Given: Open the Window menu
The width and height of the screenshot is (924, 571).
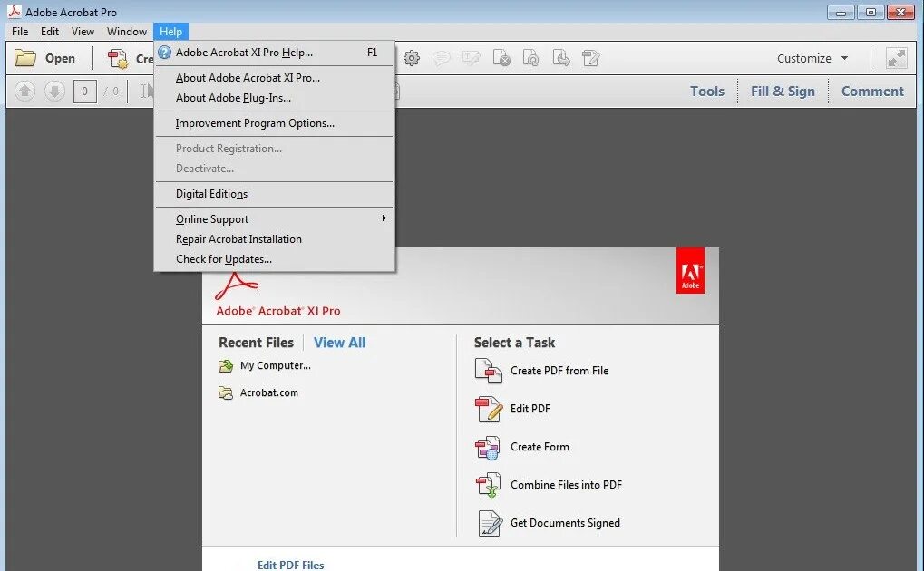Looking at the screenshot, I should 127,31.
